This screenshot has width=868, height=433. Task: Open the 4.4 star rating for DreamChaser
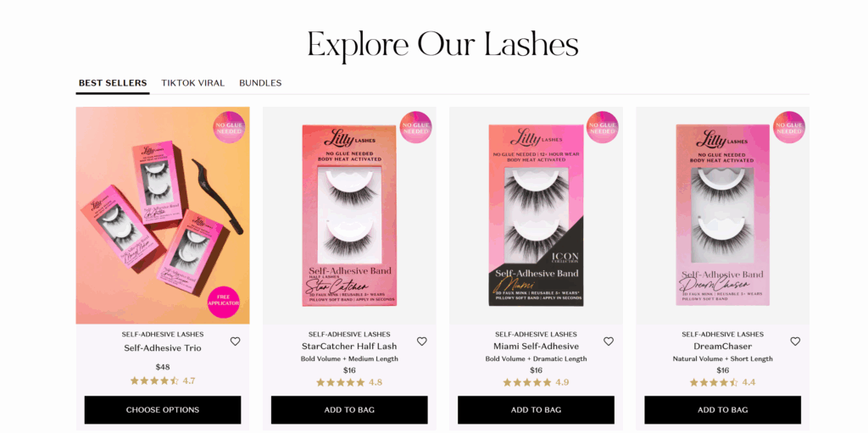tap(722, 382)
